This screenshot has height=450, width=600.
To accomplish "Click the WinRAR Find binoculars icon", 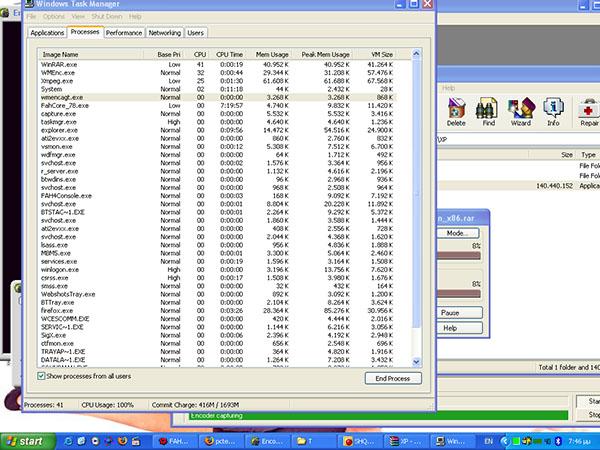I will click(x=488, y=112).
